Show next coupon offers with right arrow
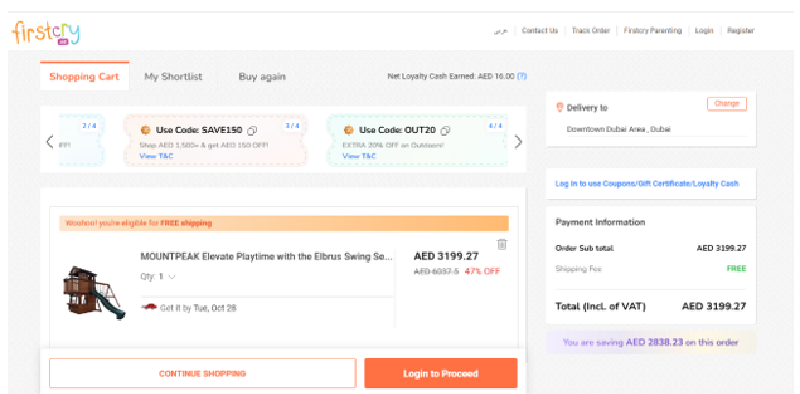The height and width of the screenshot is (394, 800). [x=518, y=141]
